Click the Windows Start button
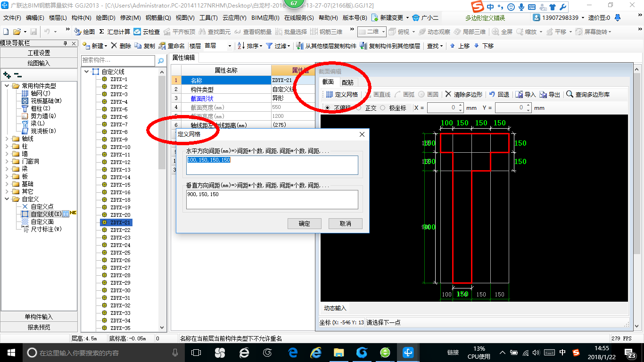 click(x=10, y=352)
